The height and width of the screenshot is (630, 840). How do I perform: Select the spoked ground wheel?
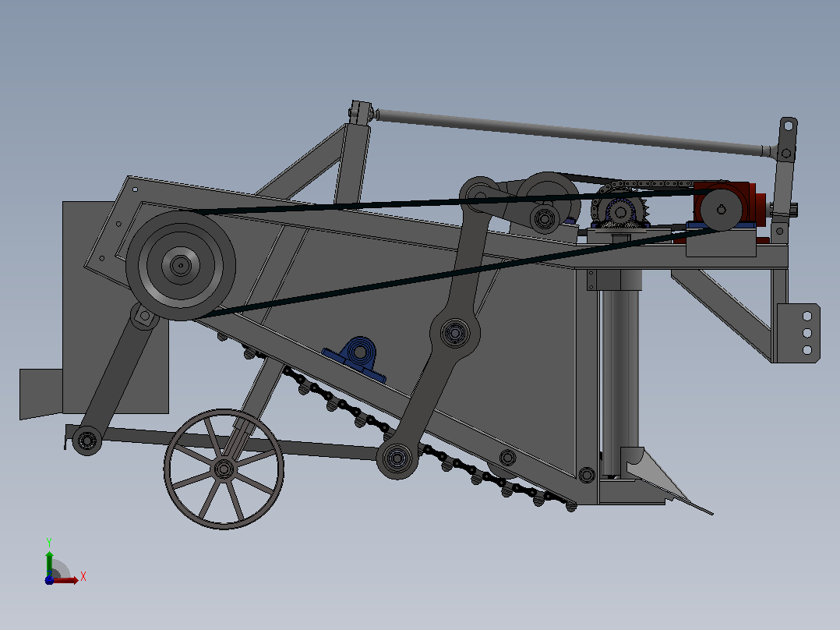click(224, 469)
